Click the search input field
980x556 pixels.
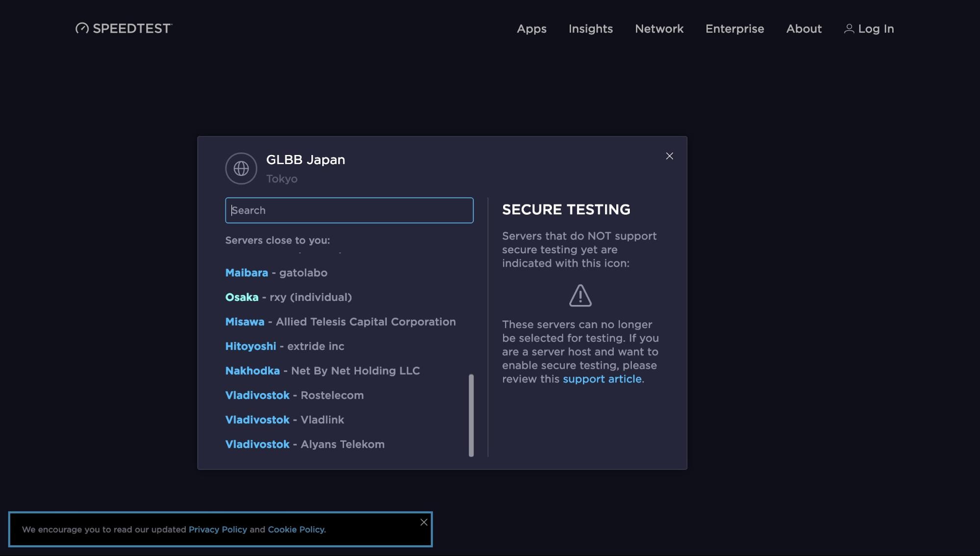(x=350, y=210)
